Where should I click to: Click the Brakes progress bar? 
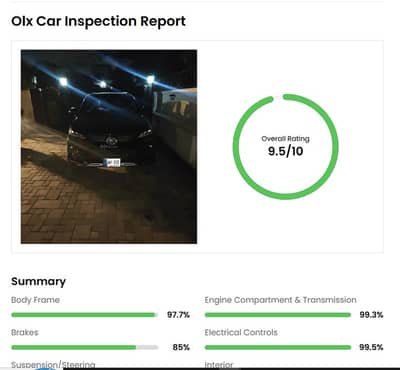click(x=84, y=347)
